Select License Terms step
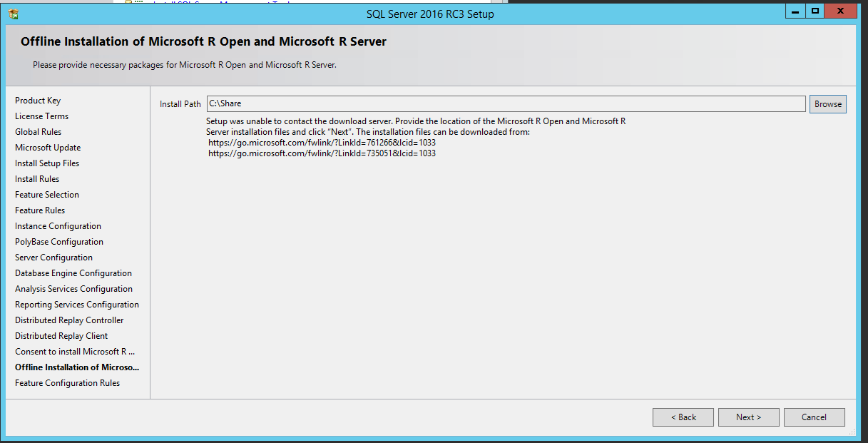This screenshot has height=443, width=868. (41, 116)
